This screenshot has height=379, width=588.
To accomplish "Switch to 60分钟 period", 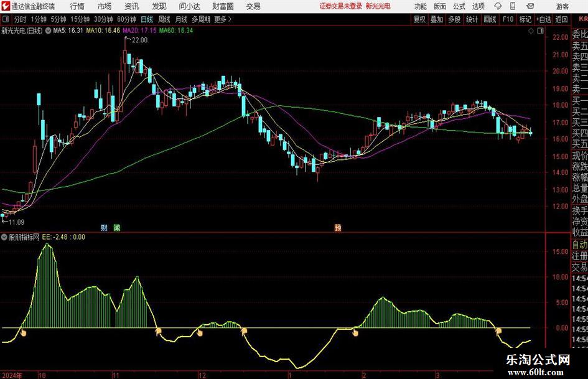I will pos(127,19).
